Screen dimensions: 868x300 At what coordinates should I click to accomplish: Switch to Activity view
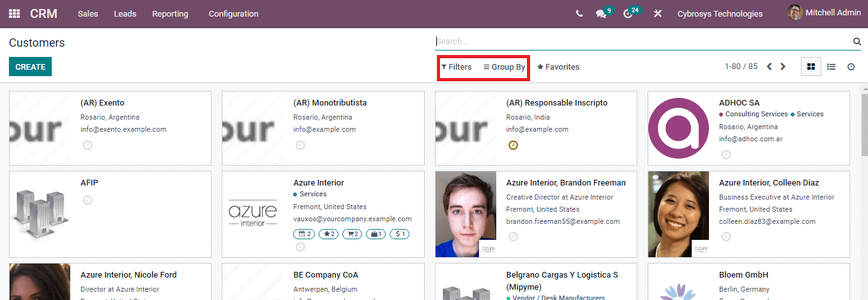point(851,67)
